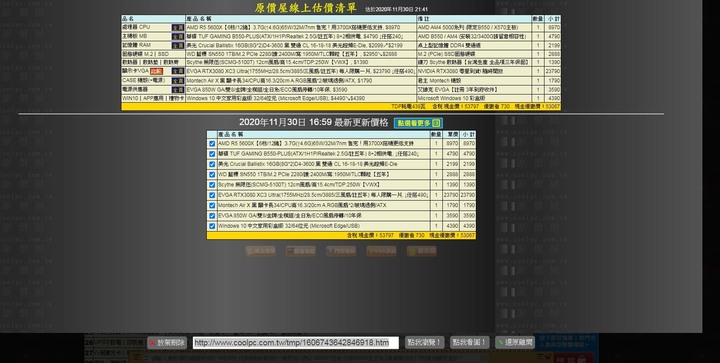
Task: Click the 主機板 MB category cell
Action: [153, 36]
